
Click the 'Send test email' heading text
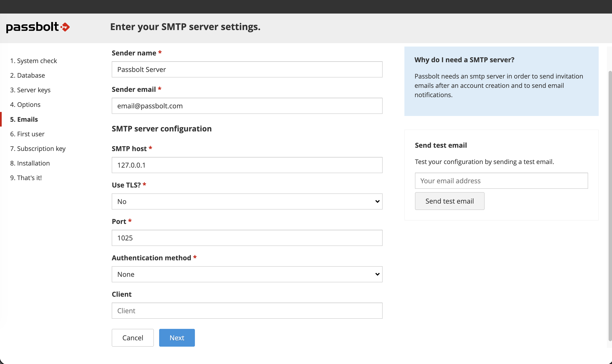(x=441, y=145)
